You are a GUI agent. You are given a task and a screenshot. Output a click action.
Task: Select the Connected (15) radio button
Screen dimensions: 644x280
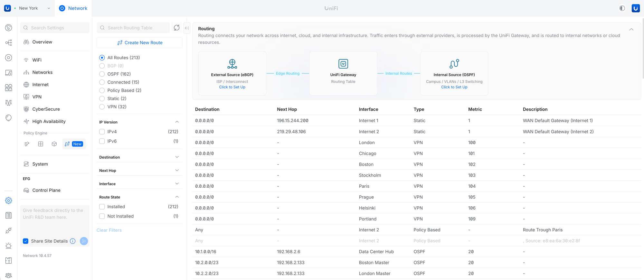click(102, 82)
